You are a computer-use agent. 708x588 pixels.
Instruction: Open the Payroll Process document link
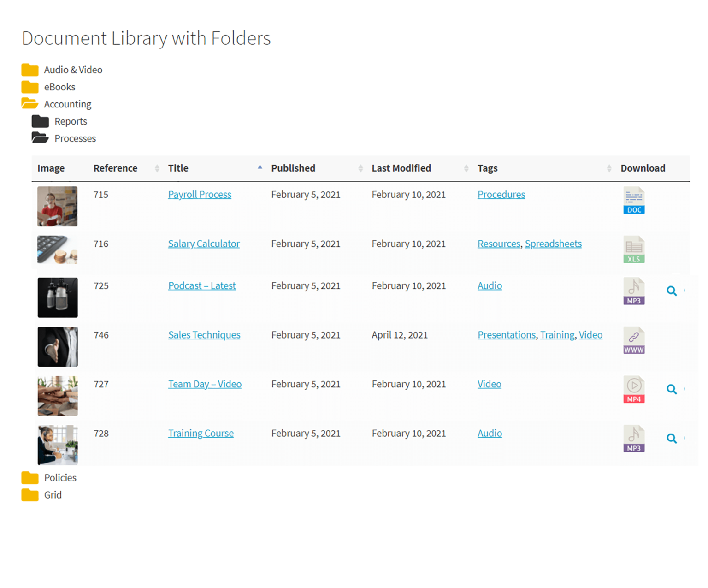[x=200, y=194]
